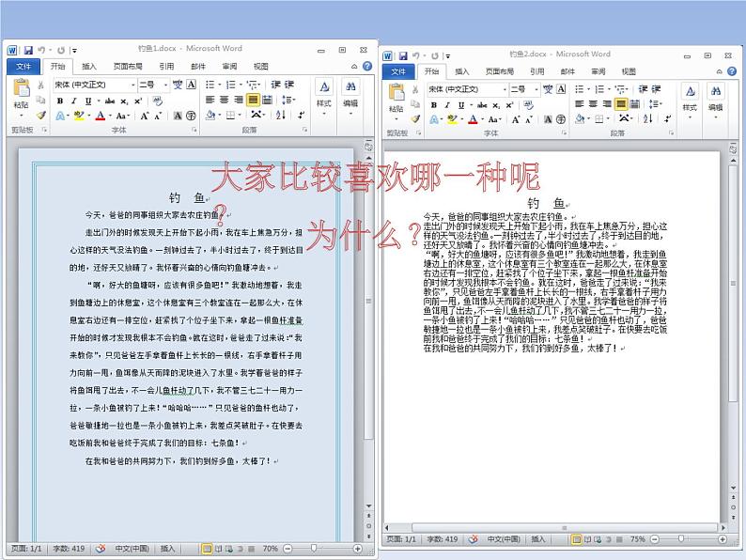This screenshot has height=560, width=746.
Task: Expand 样式 styles gallery in 钓鱼2 window
Action: 690,102
